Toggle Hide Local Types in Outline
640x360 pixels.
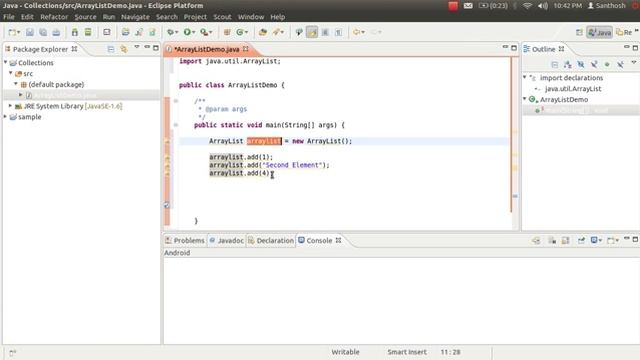620,64
